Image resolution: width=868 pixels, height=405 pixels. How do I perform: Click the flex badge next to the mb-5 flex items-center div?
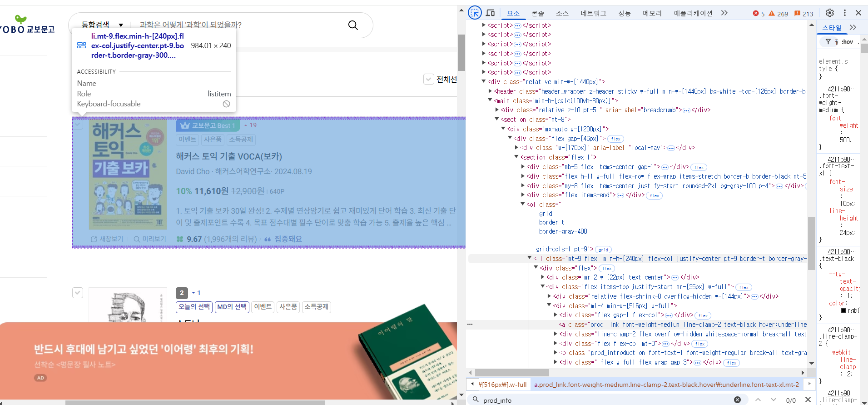click(699, 167)
